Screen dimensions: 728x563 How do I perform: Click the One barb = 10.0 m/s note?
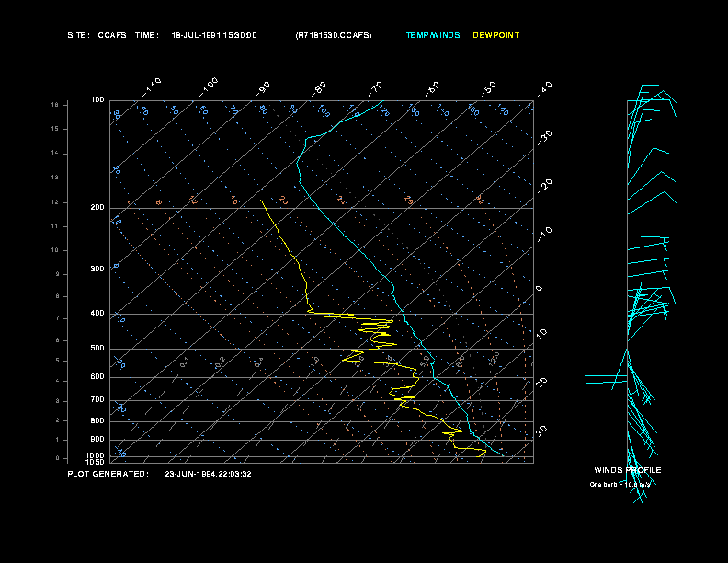[620, 485]
